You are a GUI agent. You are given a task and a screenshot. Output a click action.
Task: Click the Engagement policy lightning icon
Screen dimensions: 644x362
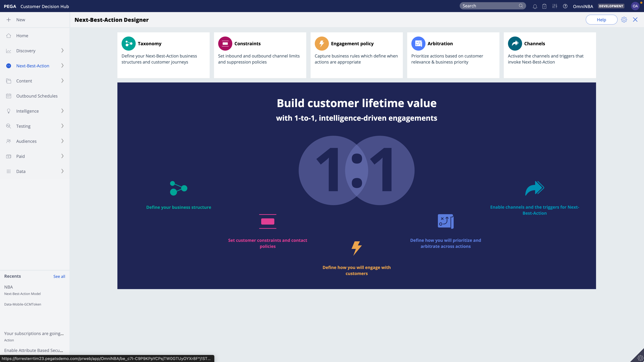point(321,43)
